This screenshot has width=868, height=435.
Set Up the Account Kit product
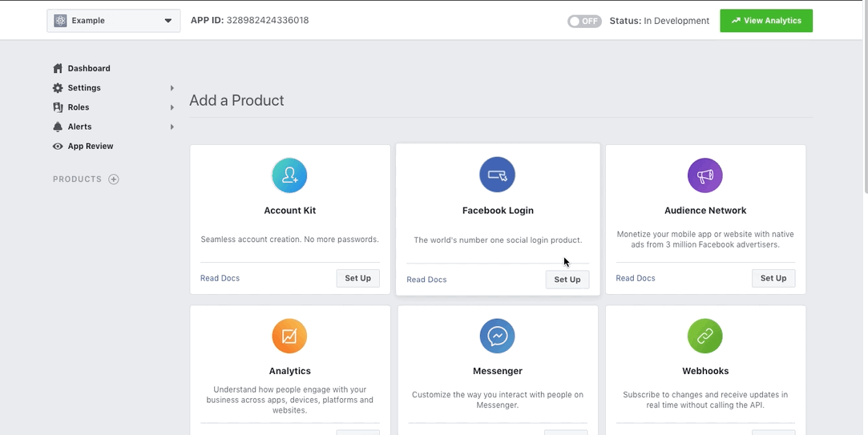[x=357, y=278]
